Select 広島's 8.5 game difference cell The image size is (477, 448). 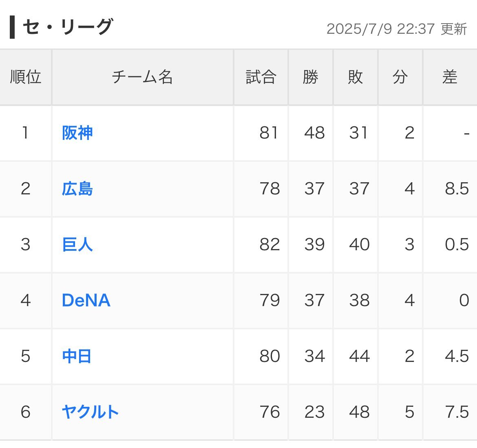click(450, 189)
